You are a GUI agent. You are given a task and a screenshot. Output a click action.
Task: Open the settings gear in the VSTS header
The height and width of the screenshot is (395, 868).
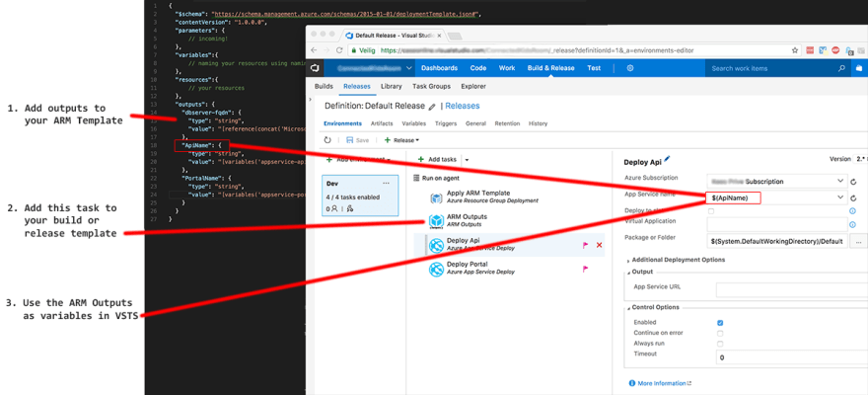click(630, 68)
